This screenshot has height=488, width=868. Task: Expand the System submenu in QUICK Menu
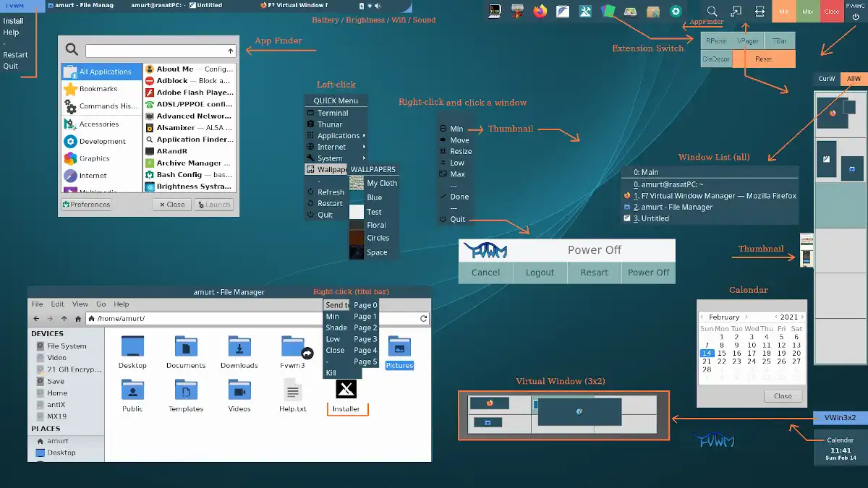[331, 158]
